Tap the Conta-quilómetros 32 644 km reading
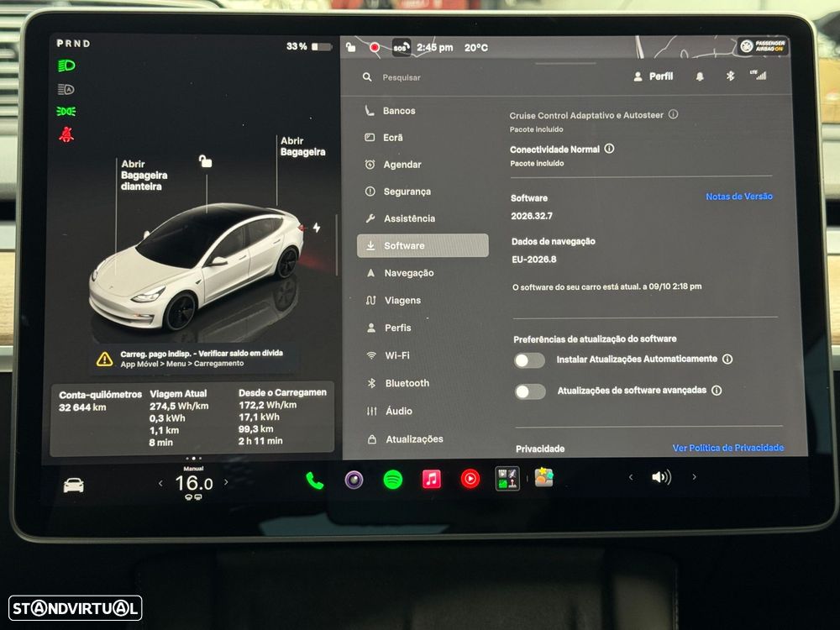The height and width of the screenshot is (630, 840). pyautogui.click(x=100, y=401)
